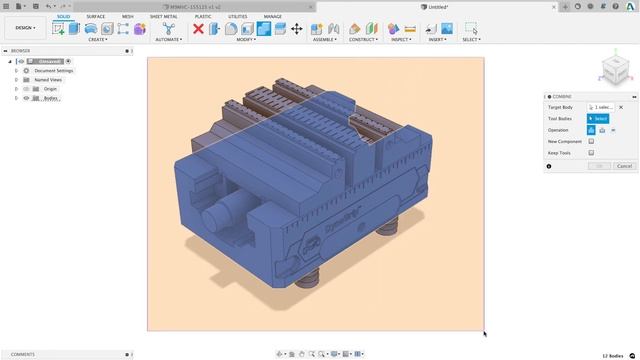Click the New Component icon in Assemble
640x360 pixels.
[x=317, y=29]
